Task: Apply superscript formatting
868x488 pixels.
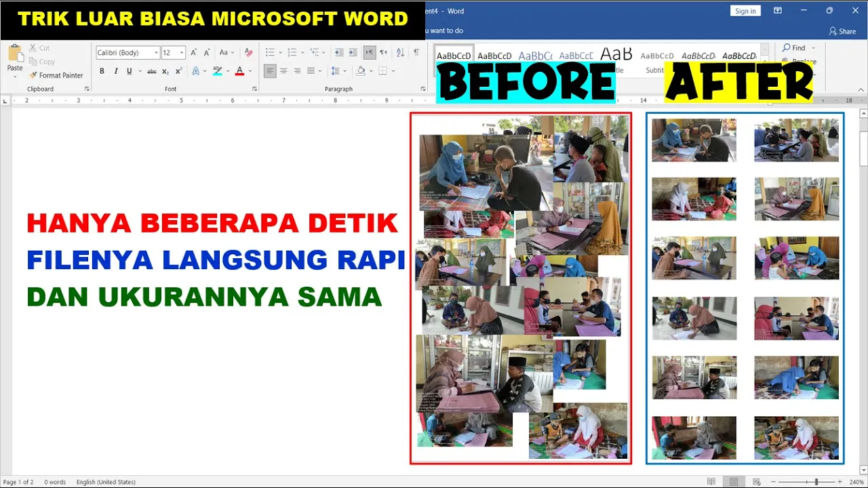Action: 178,71
